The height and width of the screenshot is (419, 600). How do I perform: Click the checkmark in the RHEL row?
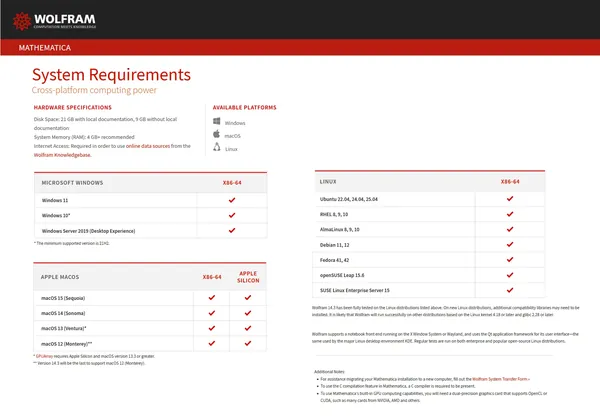(510, 214)
